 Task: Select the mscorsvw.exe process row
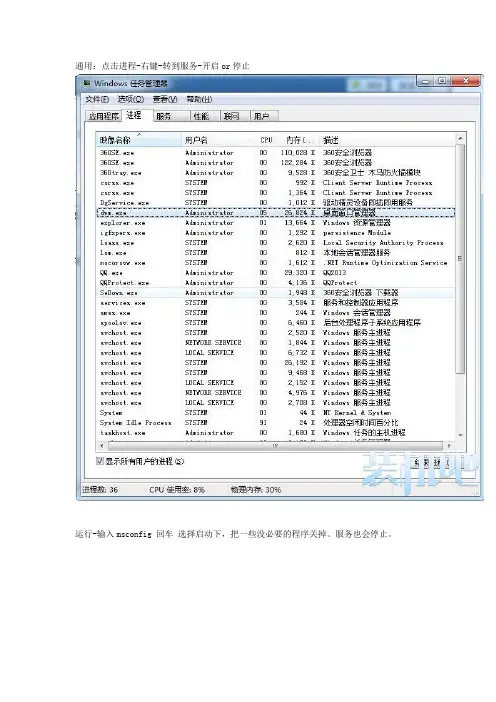(x=276, y=263)
